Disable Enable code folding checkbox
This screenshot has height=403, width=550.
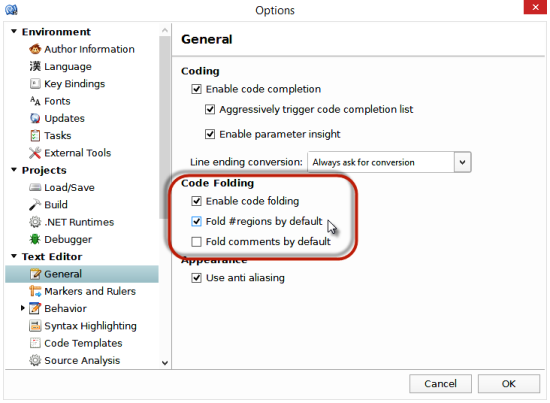[196, 201]
